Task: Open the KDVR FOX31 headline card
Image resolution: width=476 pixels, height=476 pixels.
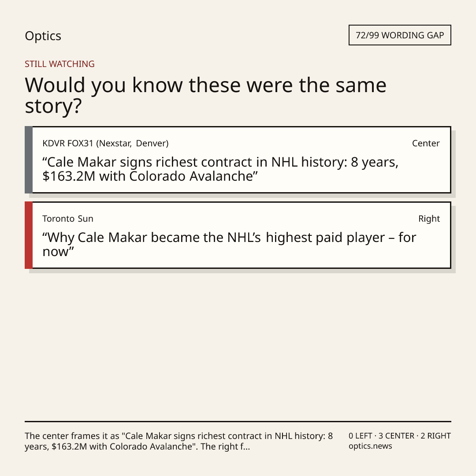Action: [238, 160]
